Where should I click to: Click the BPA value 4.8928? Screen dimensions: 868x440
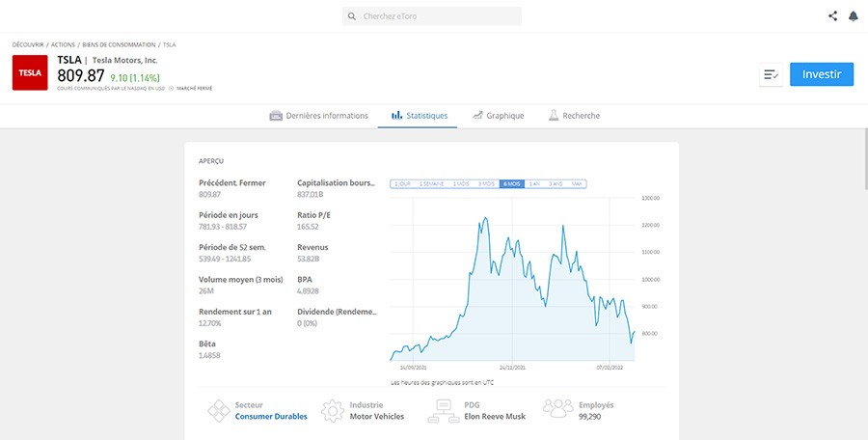click(x=308, y=291)
